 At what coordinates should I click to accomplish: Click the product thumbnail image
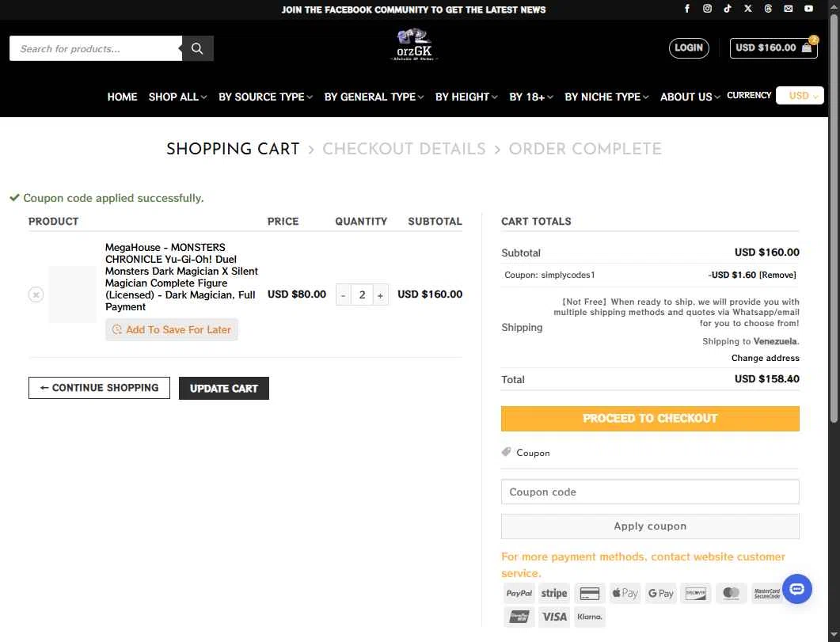coord(72,294)
